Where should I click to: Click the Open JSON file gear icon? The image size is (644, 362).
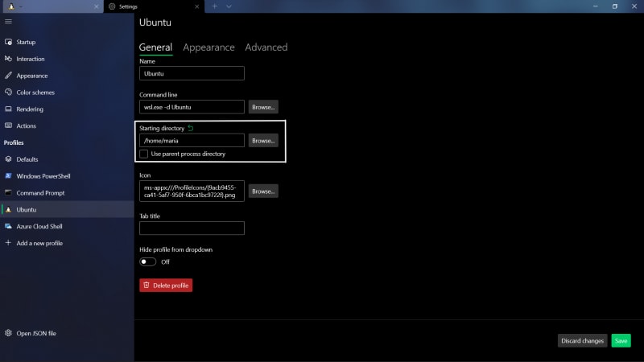(8, 333)
